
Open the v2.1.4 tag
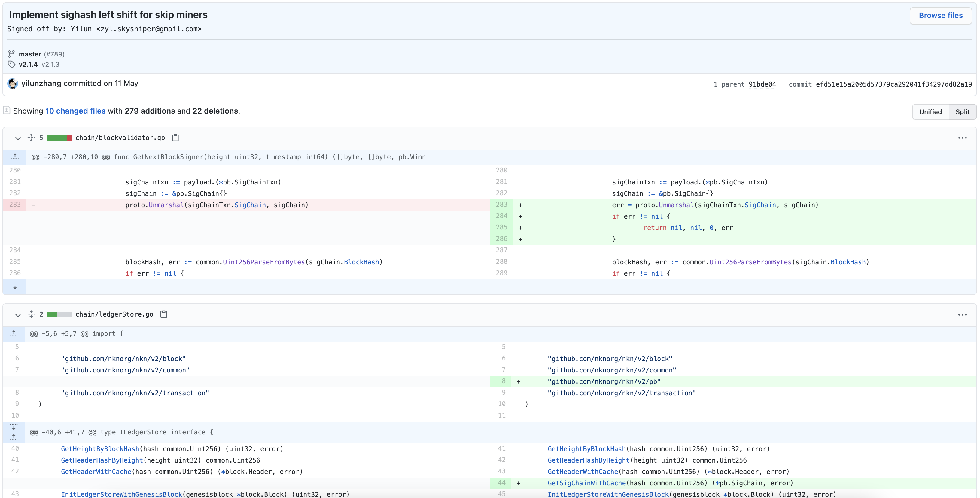pyautogui.click(x=28, y=64)
